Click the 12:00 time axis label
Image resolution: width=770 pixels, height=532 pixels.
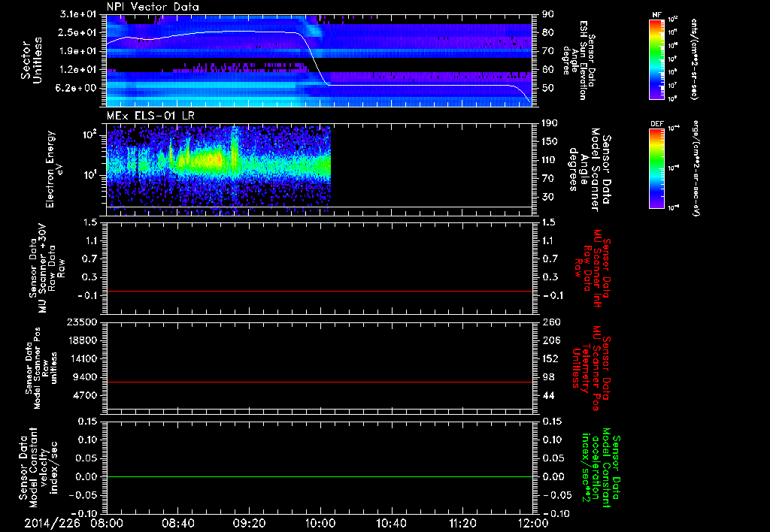533,523
